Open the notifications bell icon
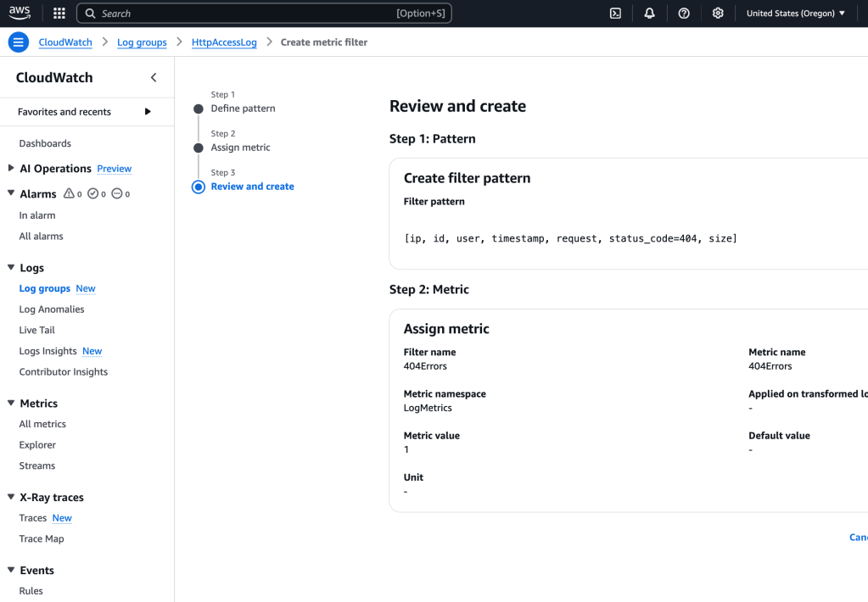 click(x=650, y=14)
